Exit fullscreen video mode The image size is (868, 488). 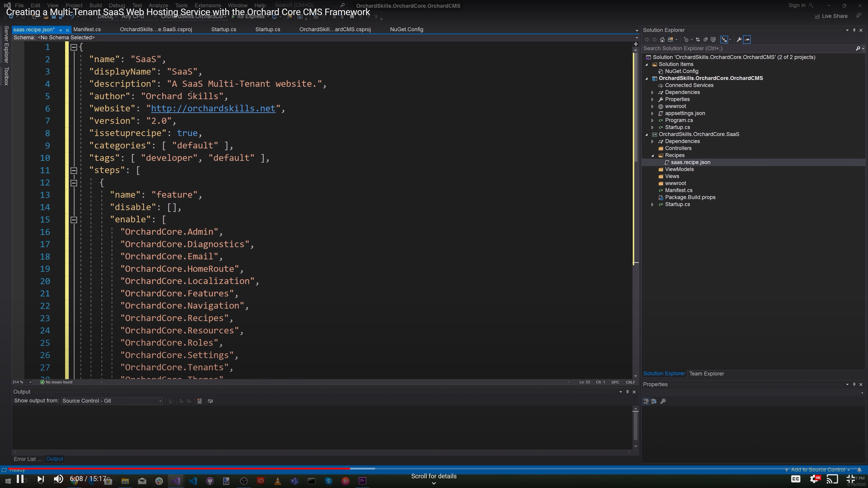[x=851, y=479]
